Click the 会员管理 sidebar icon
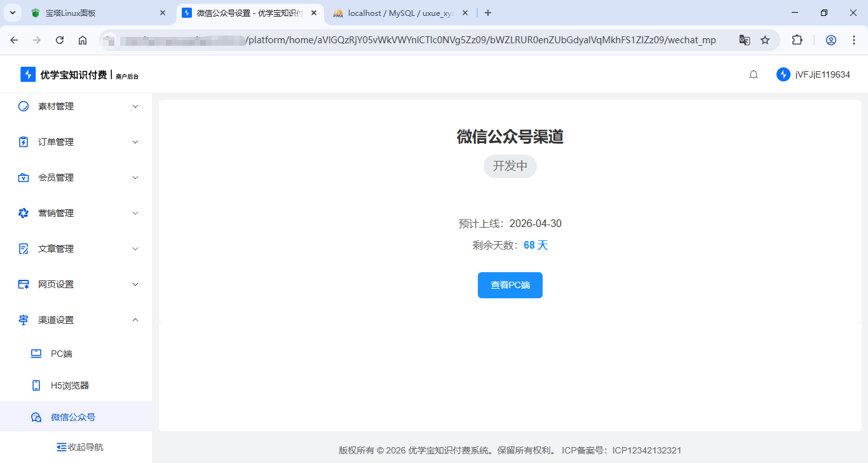 coord(23,177)
